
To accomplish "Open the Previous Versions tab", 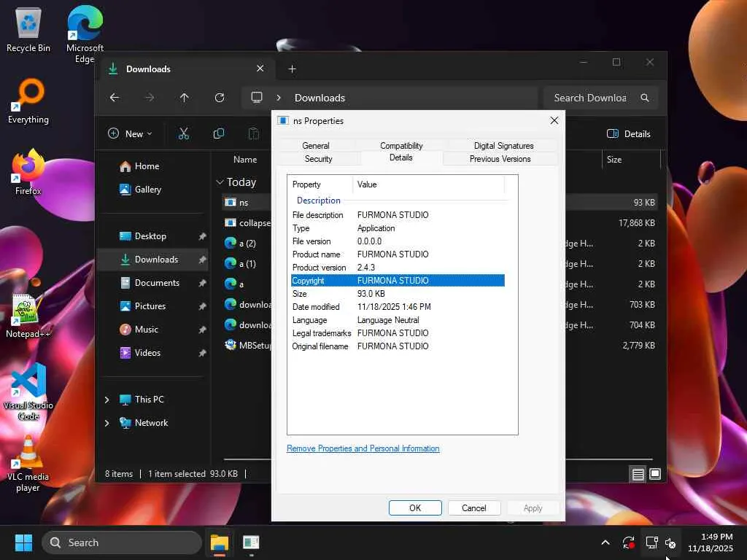I will tap(500, 159).
